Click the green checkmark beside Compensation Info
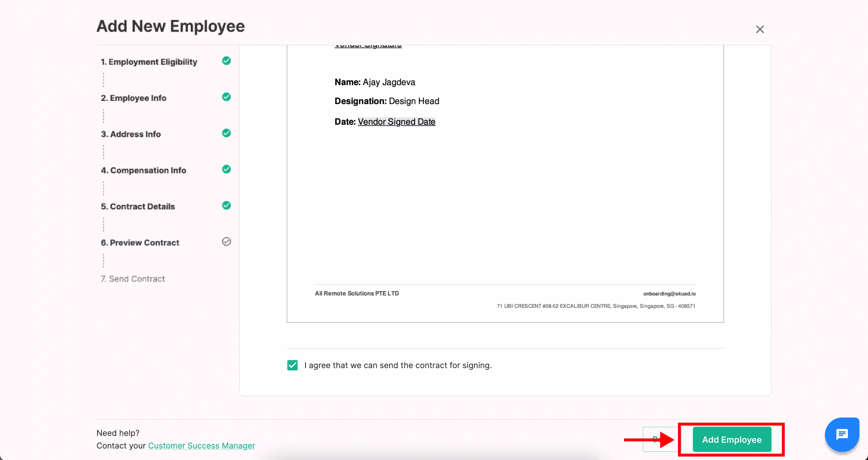The height and width of the screenshot is (460, 868). point(226,169)
